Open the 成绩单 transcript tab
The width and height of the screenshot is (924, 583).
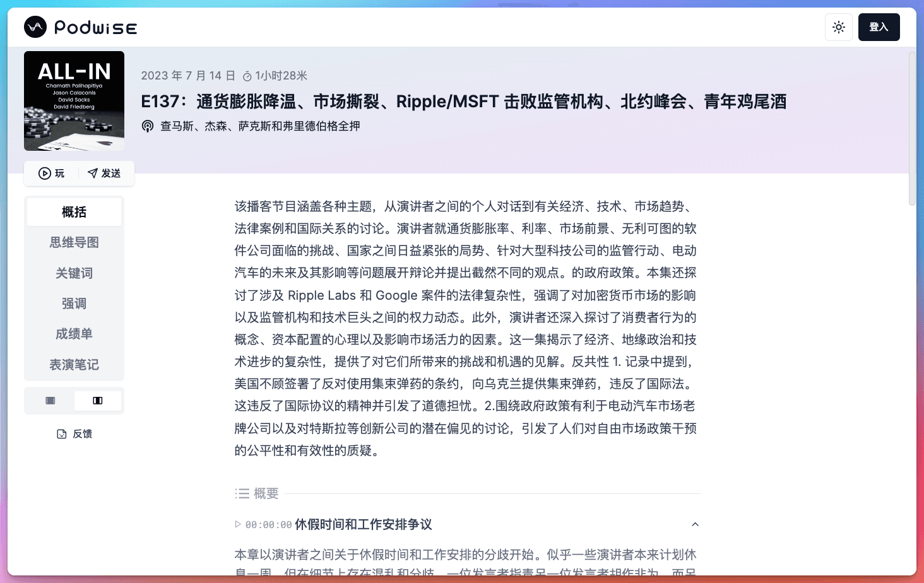(74, 334)
